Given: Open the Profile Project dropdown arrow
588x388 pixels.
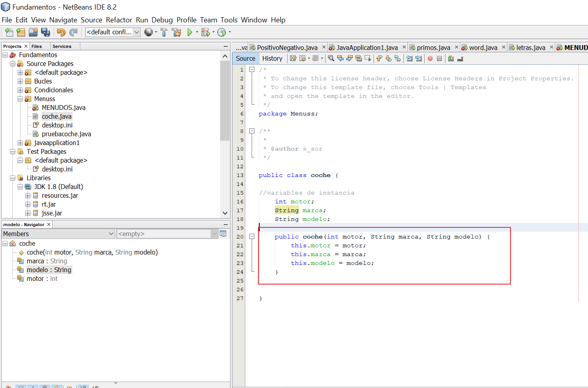Looking at the screenshot, I should tap(230, 32).
